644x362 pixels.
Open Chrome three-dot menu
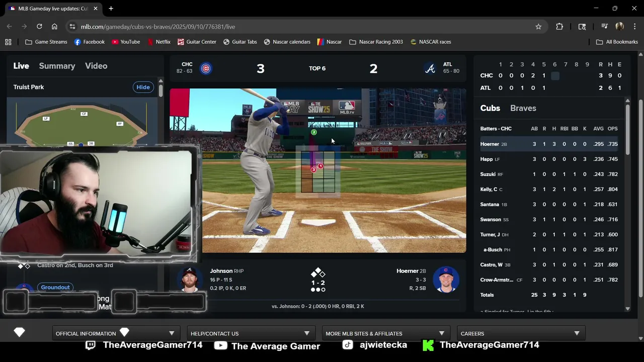tap(634, 27)
